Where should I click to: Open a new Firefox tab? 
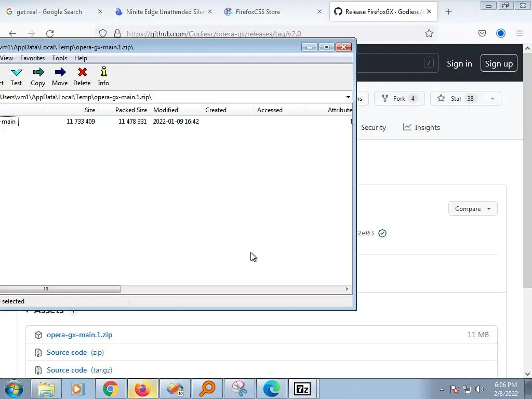click(448, 12)
